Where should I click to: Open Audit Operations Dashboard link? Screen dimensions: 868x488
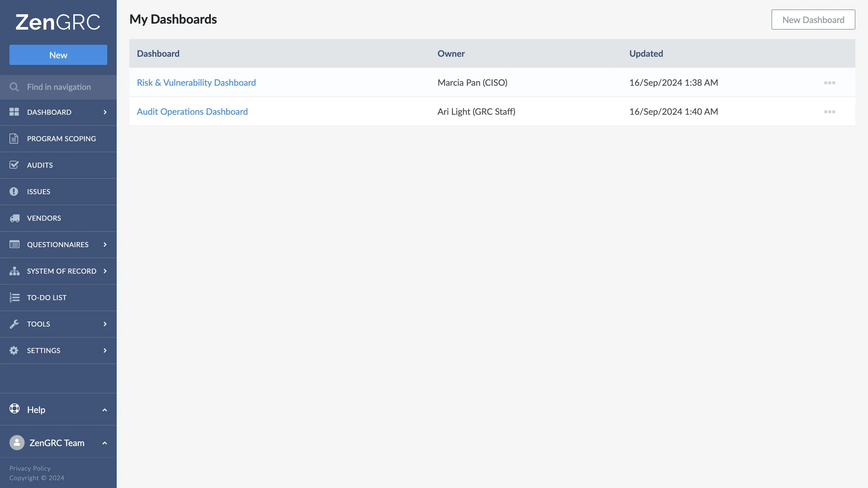(x=192, y=112)
